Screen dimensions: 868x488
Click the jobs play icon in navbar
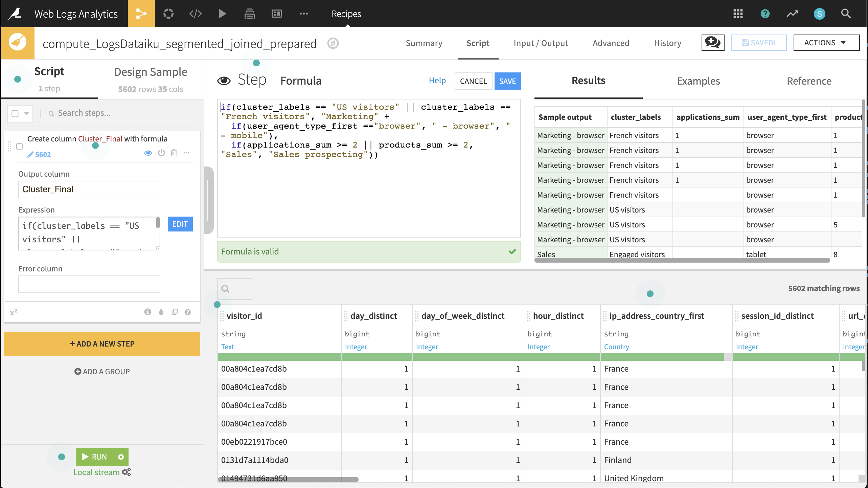(x=222, y=14)
